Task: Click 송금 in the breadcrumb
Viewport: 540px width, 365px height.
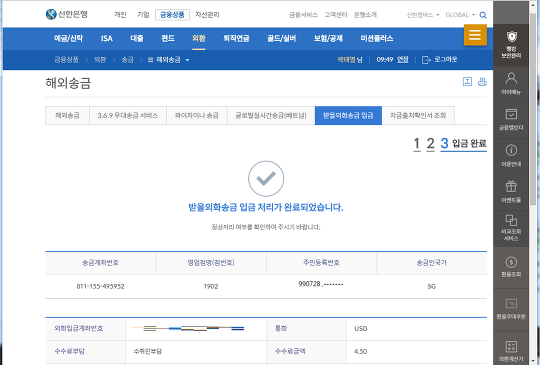Action: (127, 60)
